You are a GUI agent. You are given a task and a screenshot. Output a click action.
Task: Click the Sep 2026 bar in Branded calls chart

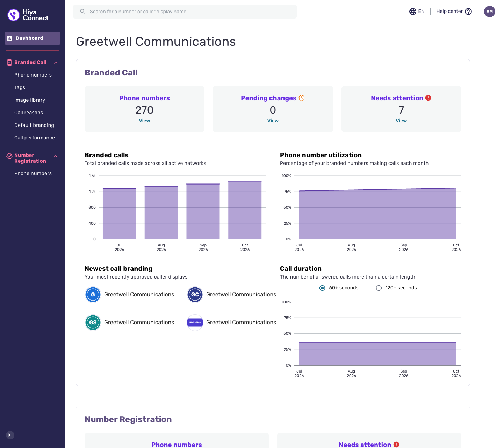point(203,211)
